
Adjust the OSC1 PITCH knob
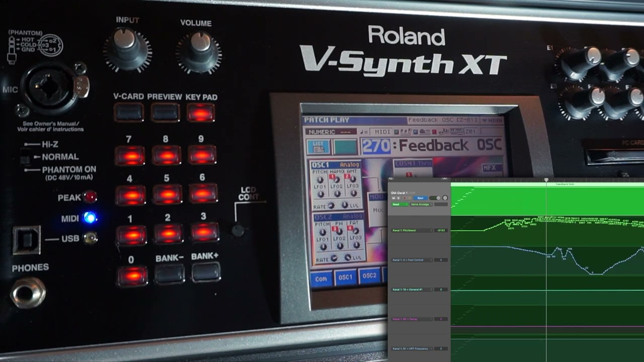coord(320,179)
